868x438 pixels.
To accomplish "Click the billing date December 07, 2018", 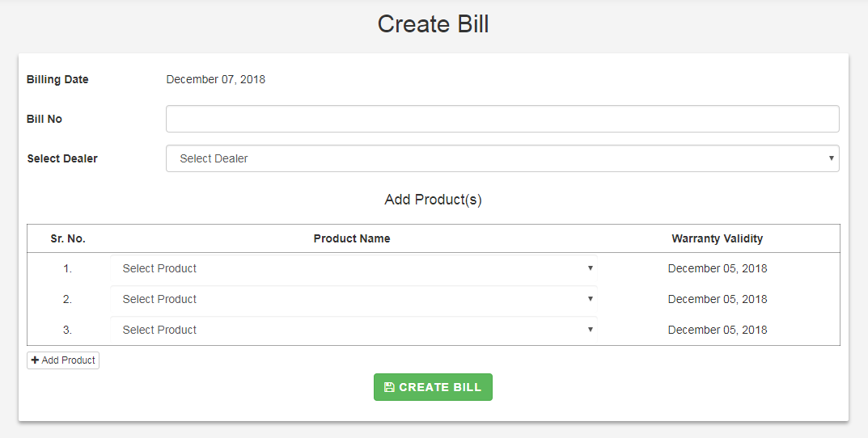I will pyautogui.click(x=215, y=80).
